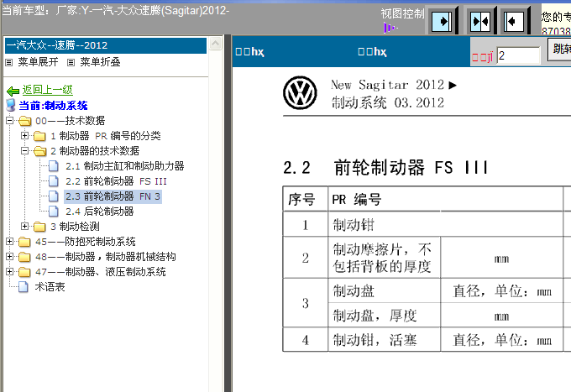Click the 制动盘，厚度 table cell

(385, 316)
